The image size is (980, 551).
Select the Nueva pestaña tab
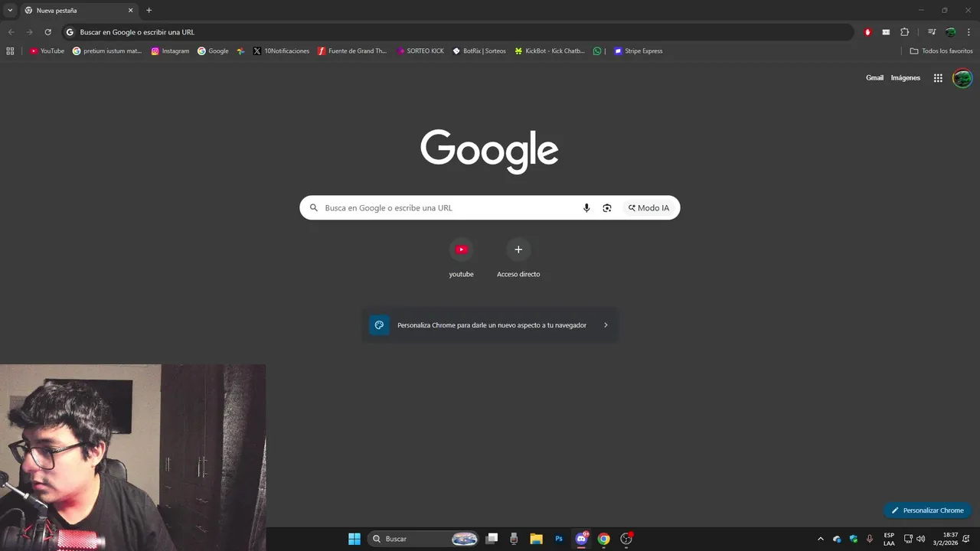[x=78, y=11]
